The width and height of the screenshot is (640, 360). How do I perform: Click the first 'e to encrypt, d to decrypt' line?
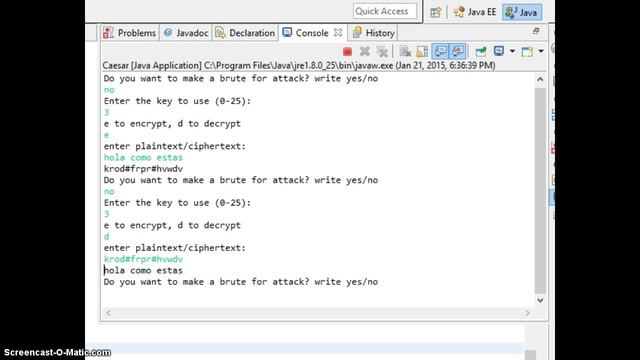(x=172, y=124)
